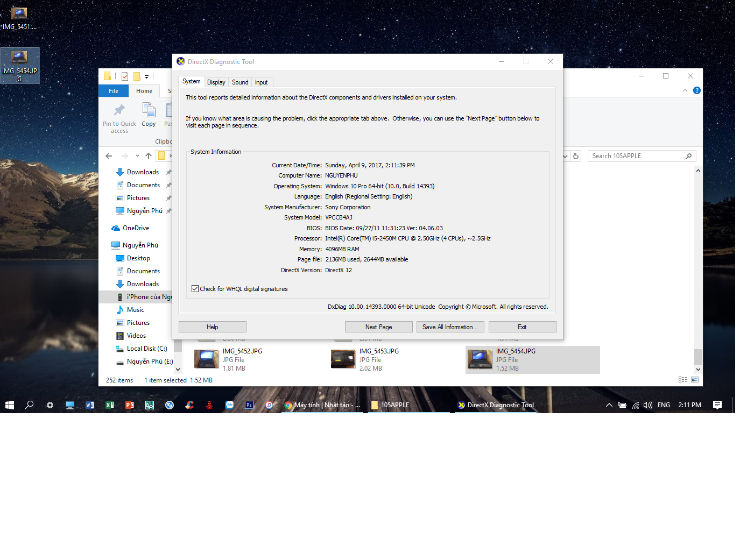
Task: Open the volume control in system tray
Action: (648, 405)
